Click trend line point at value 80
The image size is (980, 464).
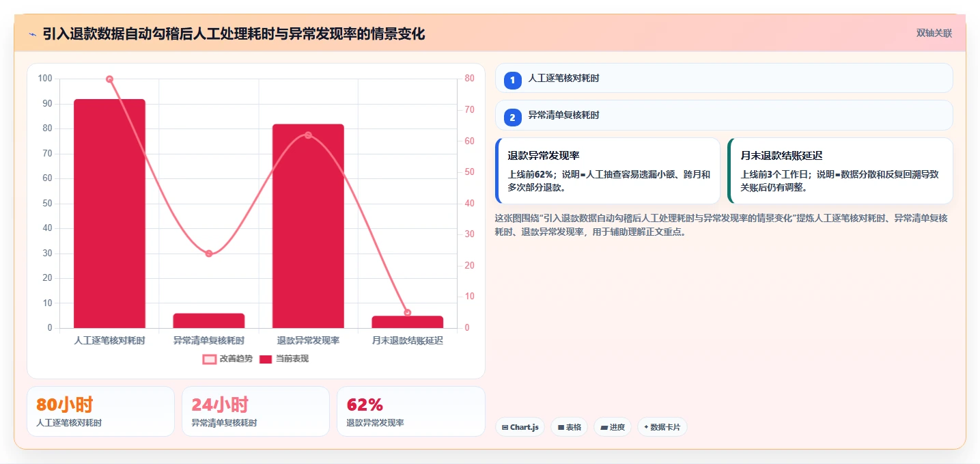[109, 79]
